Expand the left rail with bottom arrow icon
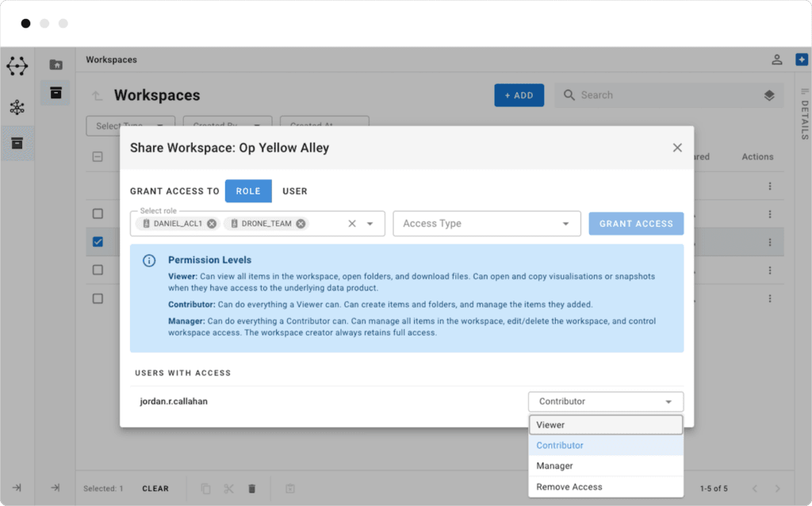The image size is (812, 506). click(x=17, y=487)
